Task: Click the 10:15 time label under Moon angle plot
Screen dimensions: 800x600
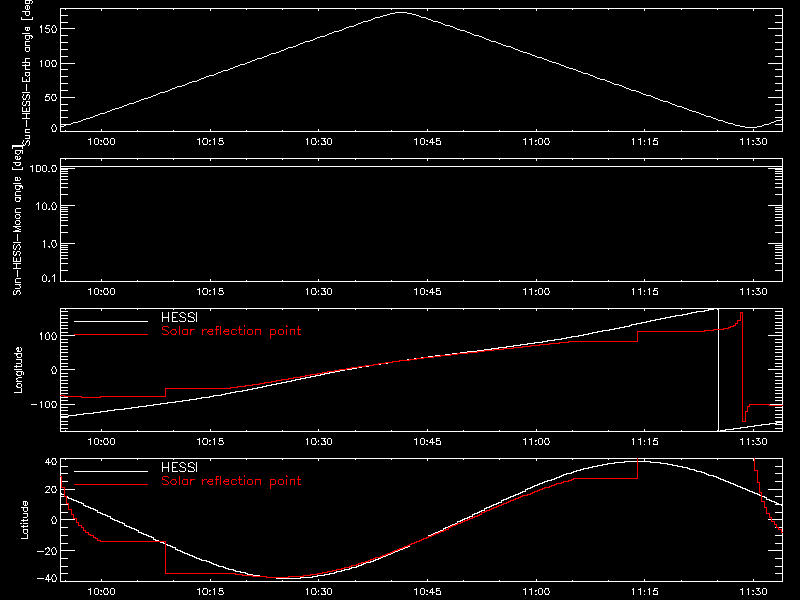Action: [x=210, y=292]
